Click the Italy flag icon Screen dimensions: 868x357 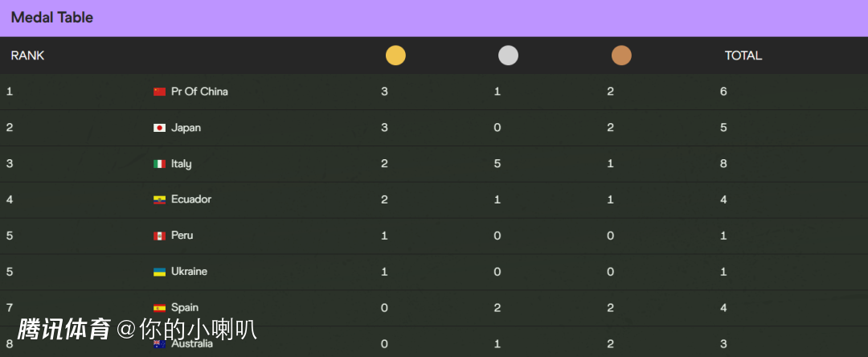pyautogui.click(x=159, y=164)
